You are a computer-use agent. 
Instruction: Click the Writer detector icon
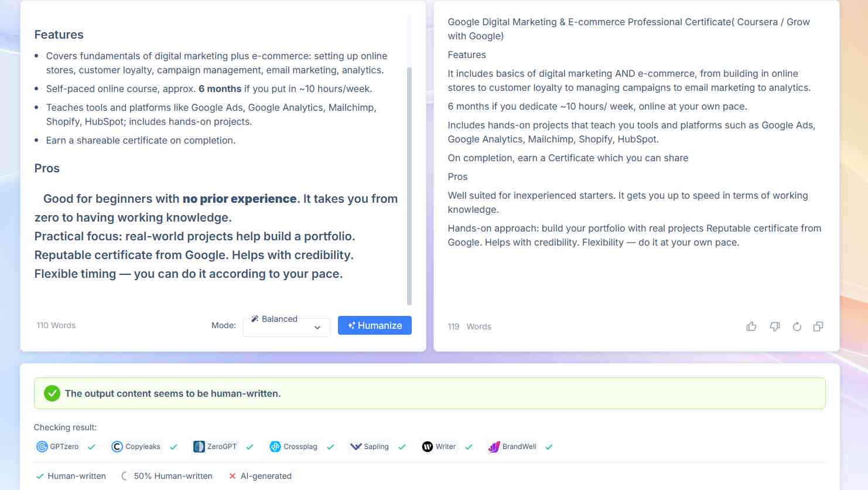coord(428,447)
